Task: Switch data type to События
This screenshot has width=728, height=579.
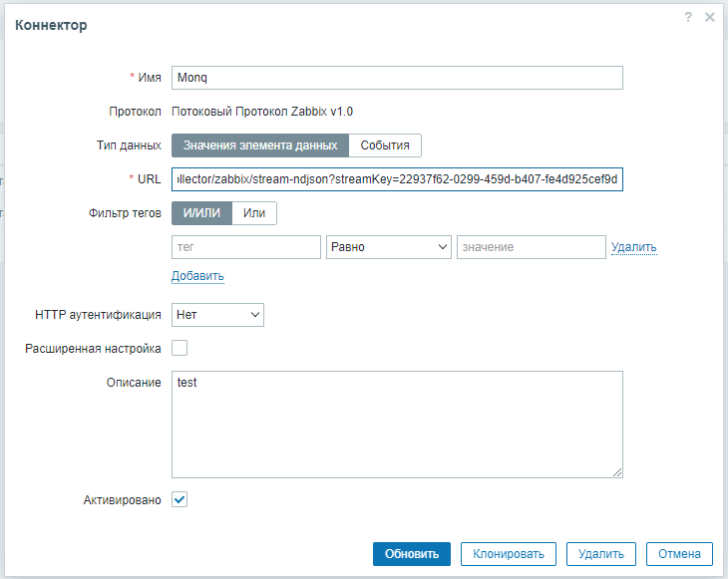Action: point(385,145)
